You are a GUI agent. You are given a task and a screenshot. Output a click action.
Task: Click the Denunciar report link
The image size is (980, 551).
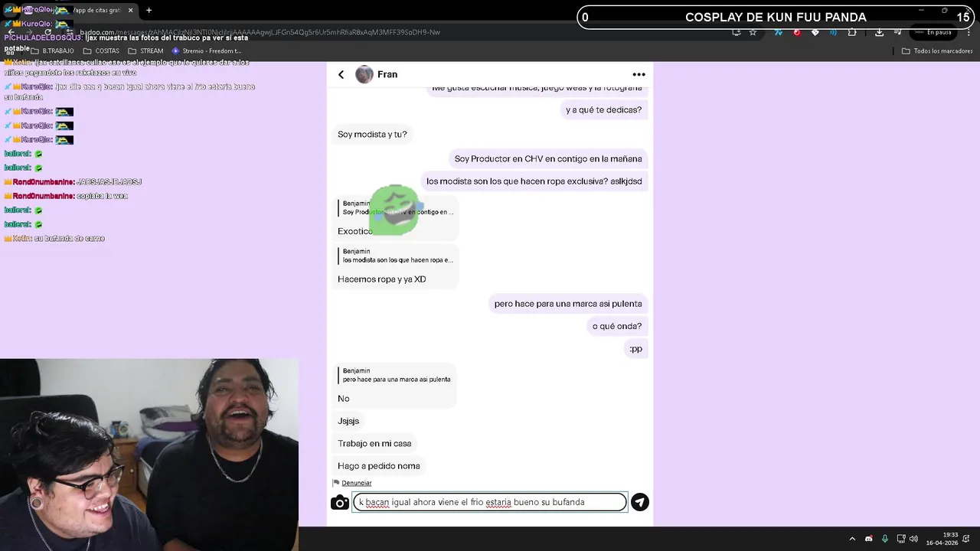[357, 483]
